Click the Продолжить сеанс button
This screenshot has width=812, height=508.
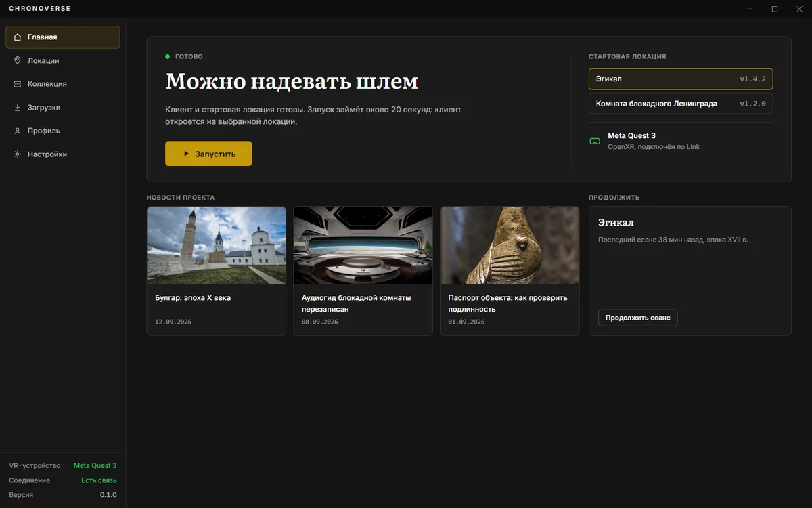click(637, 318)
